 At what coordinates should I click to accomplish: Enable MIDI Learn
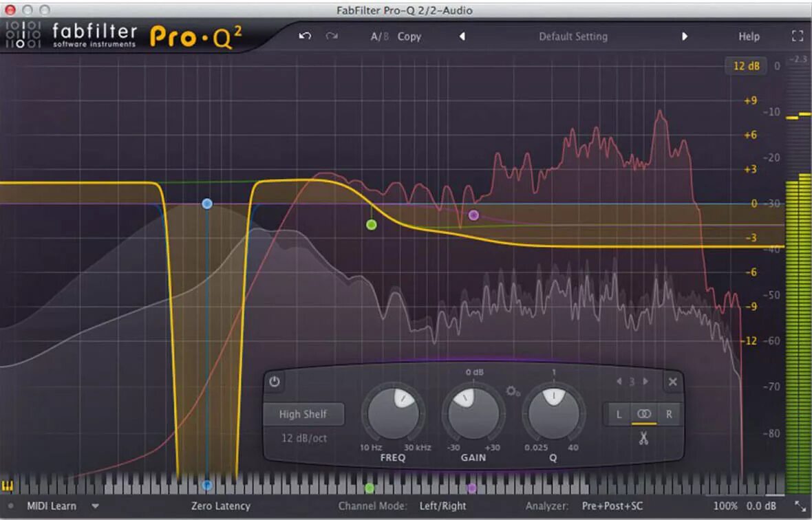tap(52, 506)
